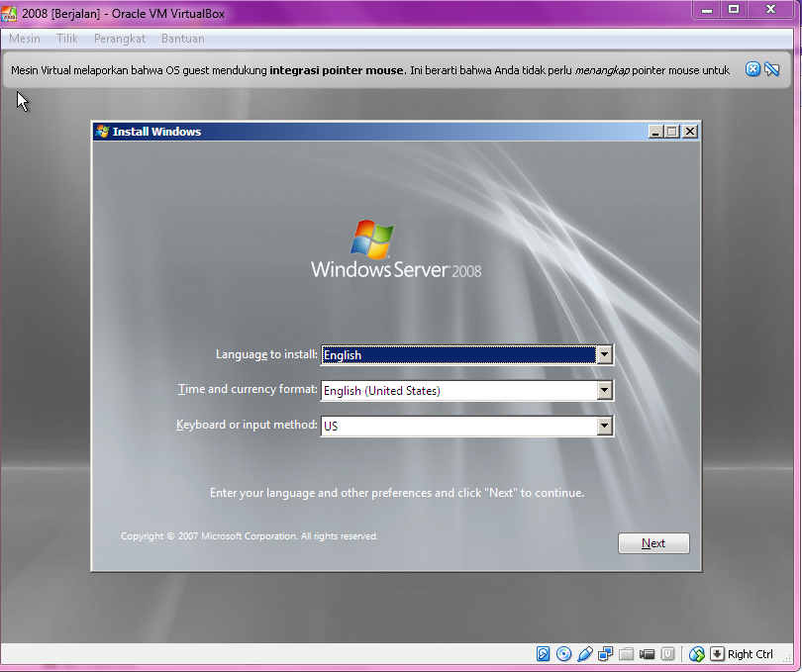This screenshot has height=672, width=802.
Task: Open the Keyboard or input method dropdown arrow
Action: 604,426
